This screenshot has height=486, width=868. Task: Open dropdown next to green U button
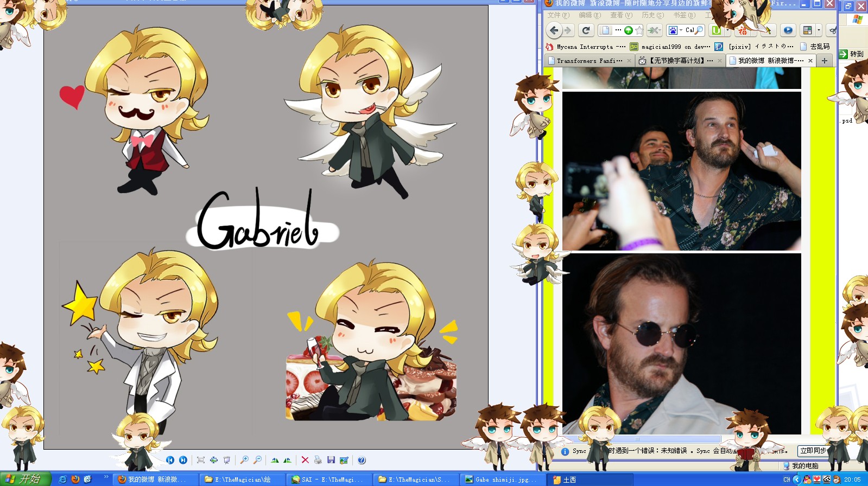(727, 30)
